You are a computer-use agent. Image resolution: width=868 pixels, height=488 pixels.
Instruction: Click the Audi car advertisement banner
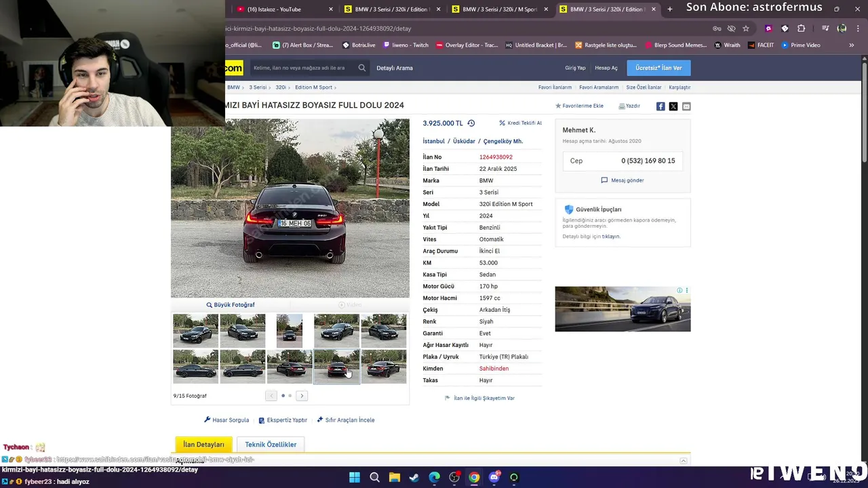pyautogui.click(x=623, y=309)
